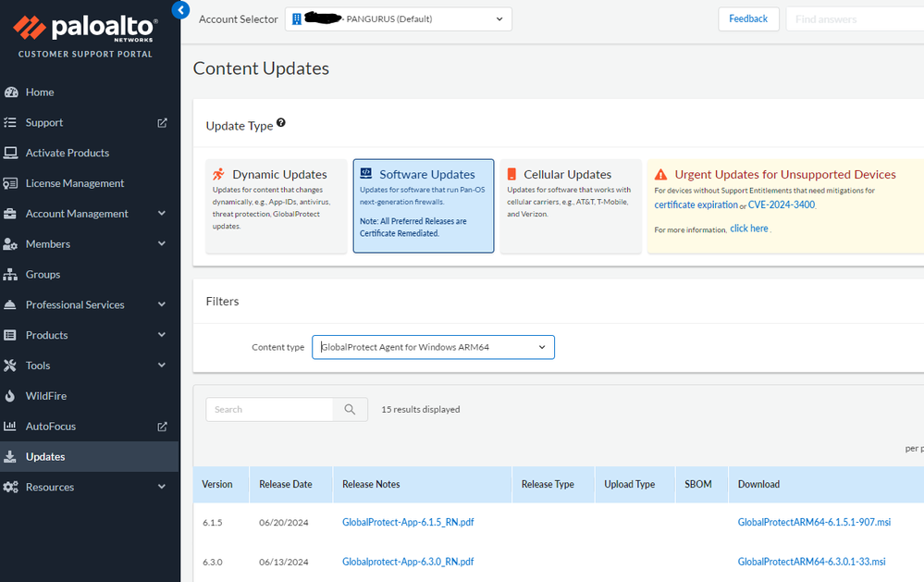Click the '06/20/2024' release date cell
The image size is (924, 582).
(283, 523)
